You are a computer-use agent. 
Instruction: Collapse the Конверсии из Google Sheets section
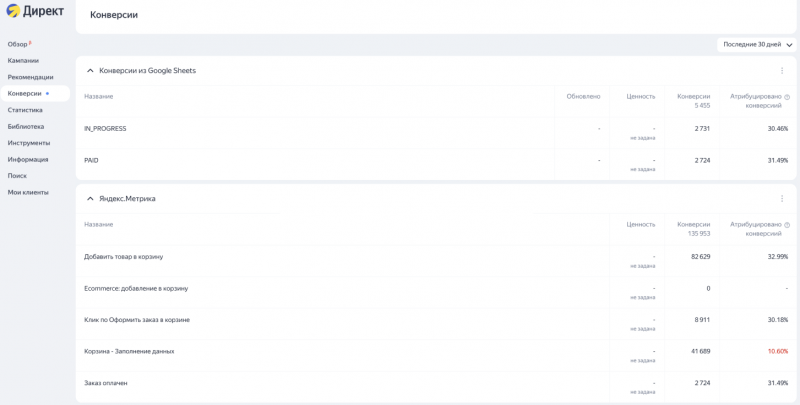[90, 71]
